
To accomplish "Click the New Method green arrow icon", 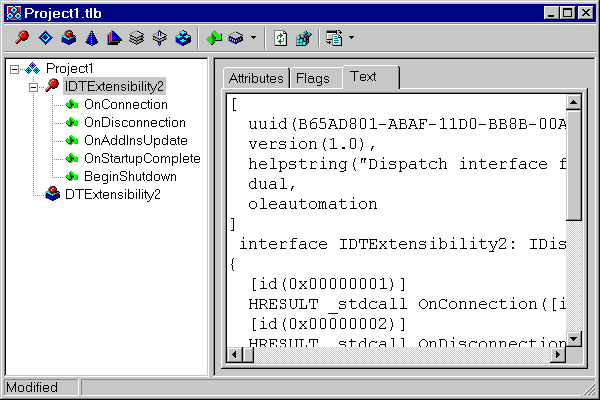I will click(213, 39).
